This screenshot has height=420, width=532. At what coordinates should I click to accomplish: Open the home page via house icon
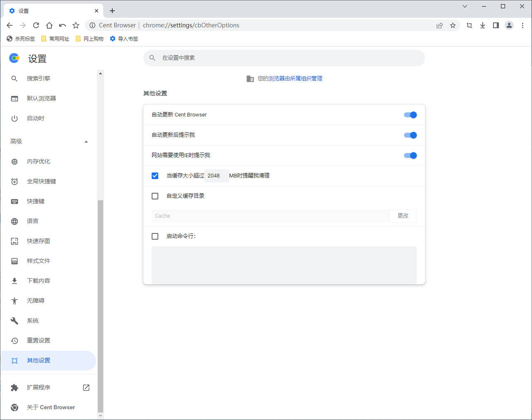(x=49, y=25)
